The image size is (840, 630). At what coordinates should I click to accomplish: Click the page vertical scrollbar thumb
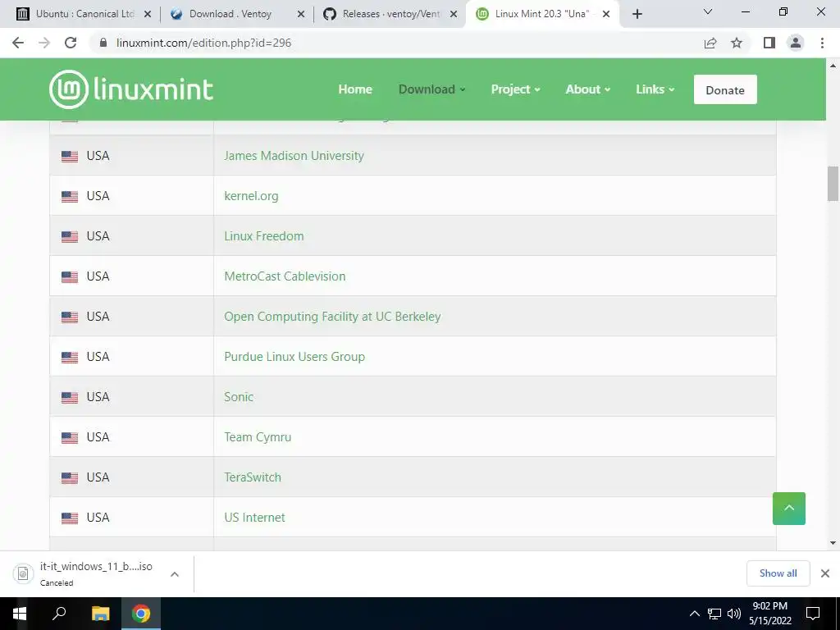tap(833, 184)
